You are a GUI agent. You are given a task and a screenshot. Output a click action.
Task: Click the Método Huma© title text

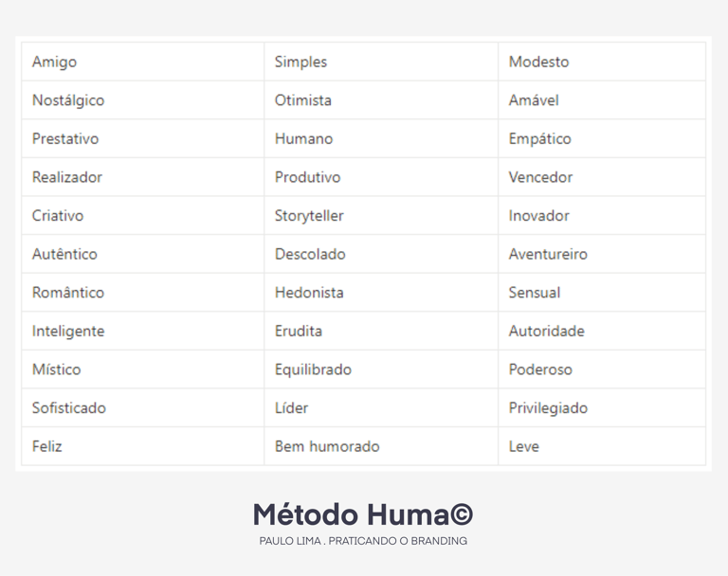point(363,514)
